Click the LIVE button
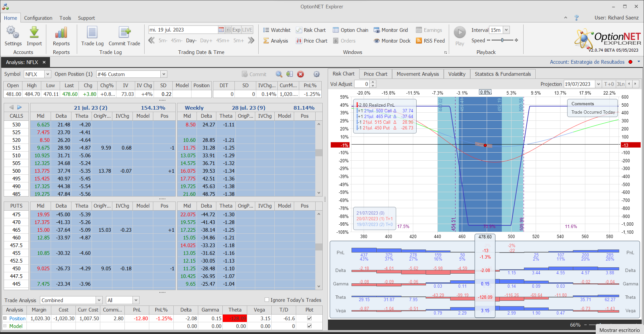Image resolution: width=644 pixels, height=334 pixels. pos(247,30)
